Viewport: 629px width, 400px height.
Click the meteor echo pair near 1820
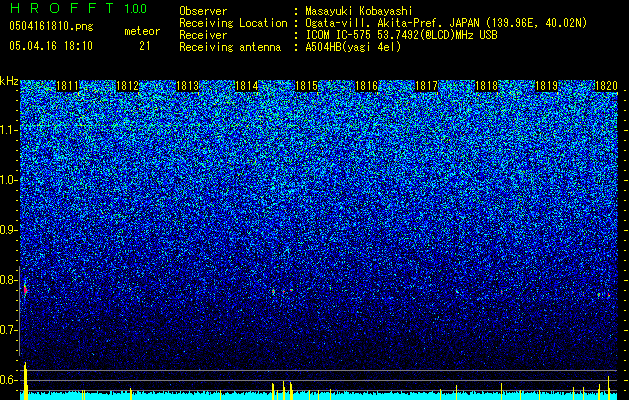coord(603,295)
